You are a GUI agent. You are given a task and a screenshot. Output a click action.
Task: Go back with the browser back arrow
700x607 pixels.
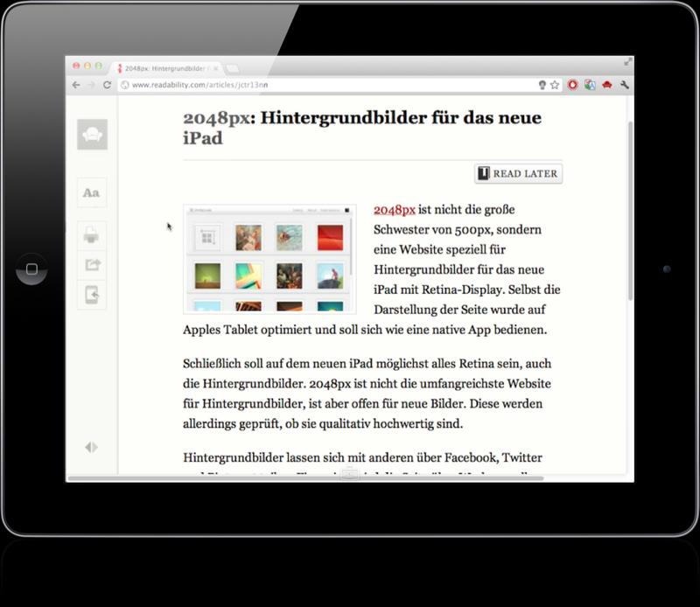click(x=76, y=85)
